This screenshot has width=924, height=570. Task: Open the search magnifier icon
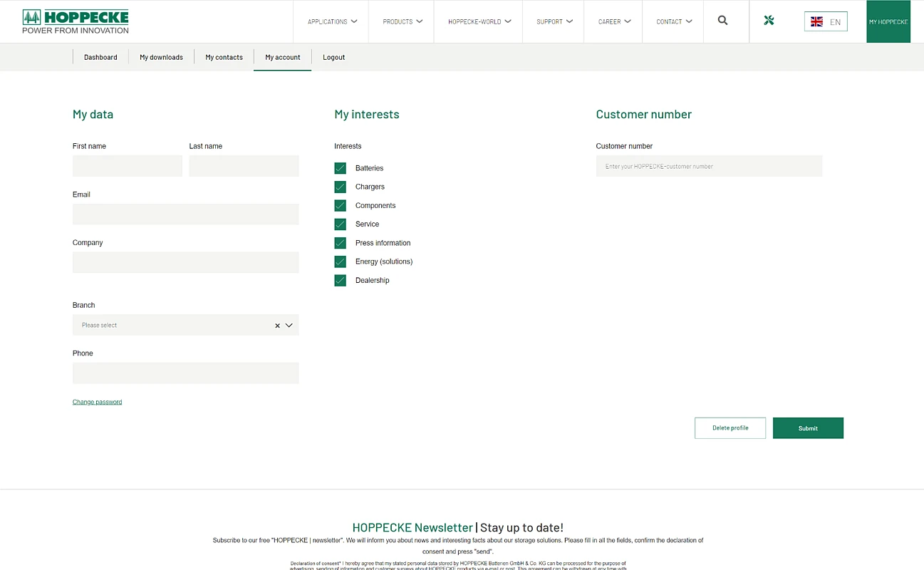(x=722, y=21)
